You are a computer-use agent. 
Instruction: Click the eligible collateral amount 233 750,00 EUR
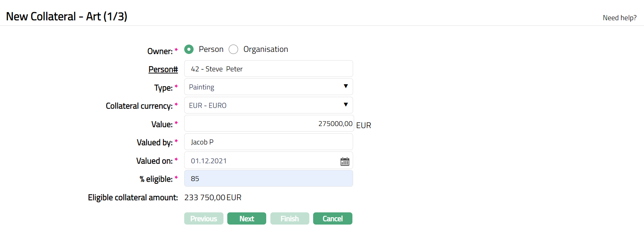[x=213, y=197]
